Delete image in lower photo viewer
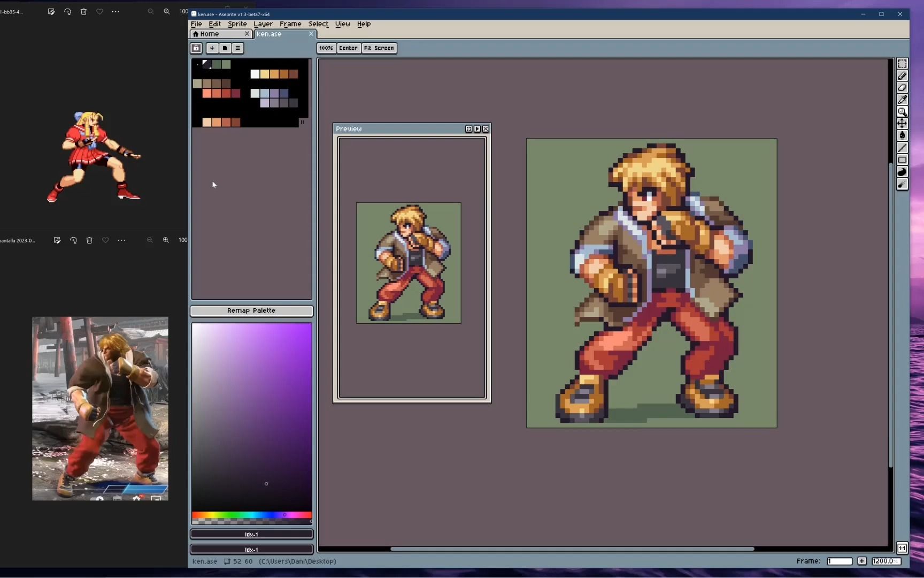924x578 pixels. click(x=89, y=240)
